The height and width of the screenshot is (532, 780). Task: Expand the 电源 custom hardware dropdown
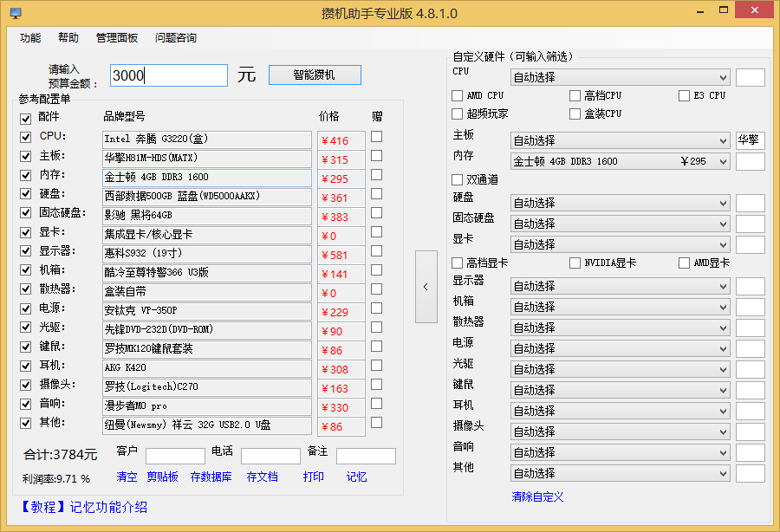point(621,348)
